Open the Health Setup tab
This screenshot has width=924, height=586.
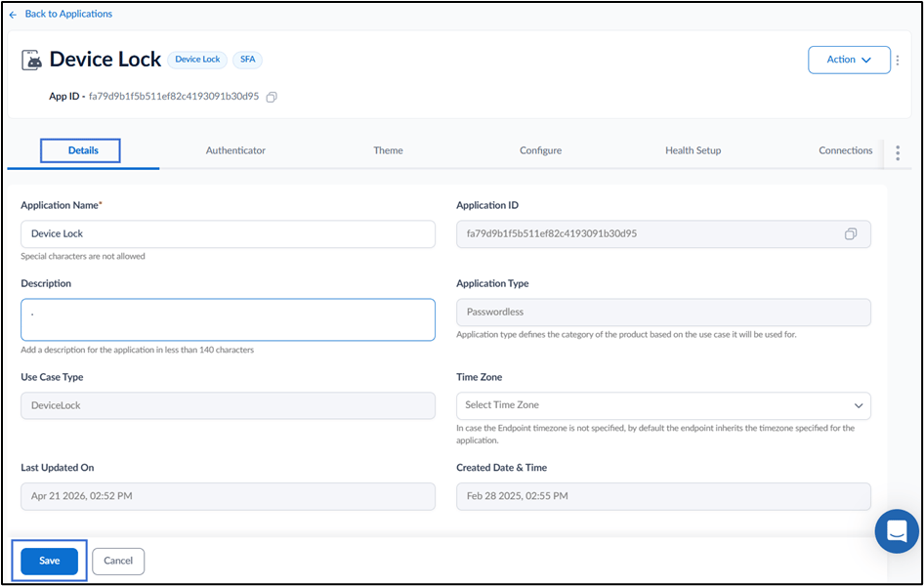click(x=693, y=150)
